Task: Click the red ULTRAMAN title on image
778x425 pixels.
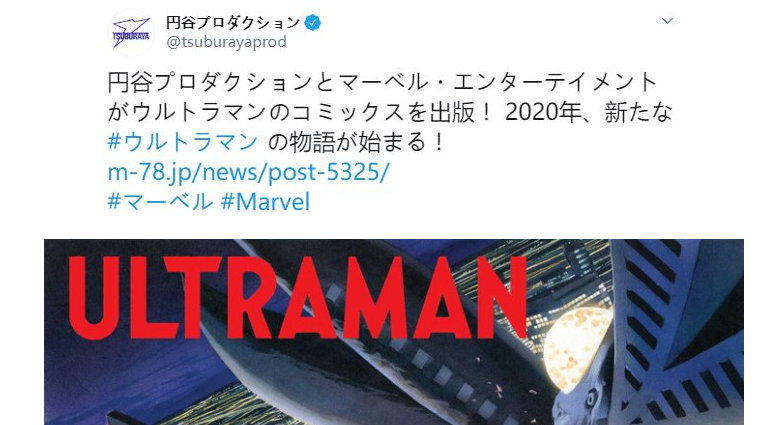Action: click(x=297, y=298)
